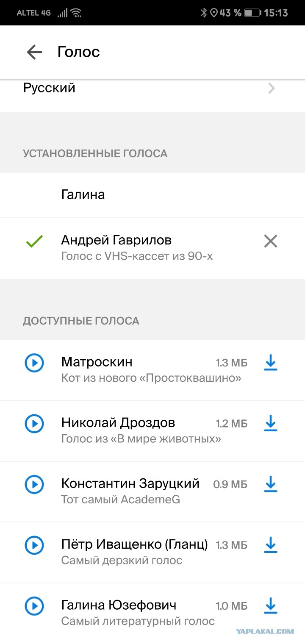Tap the chevron next to Русский
305x644 pixels.
click(272, 89)
